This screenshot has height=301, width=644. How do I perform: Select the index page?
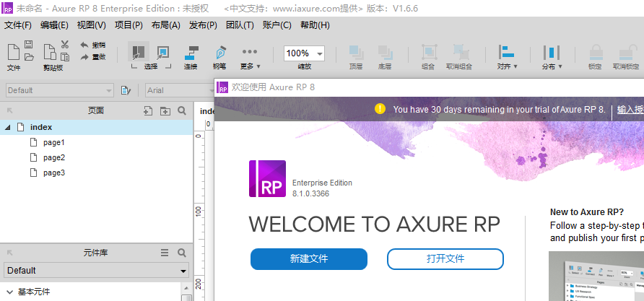click(x=97, y=127)
